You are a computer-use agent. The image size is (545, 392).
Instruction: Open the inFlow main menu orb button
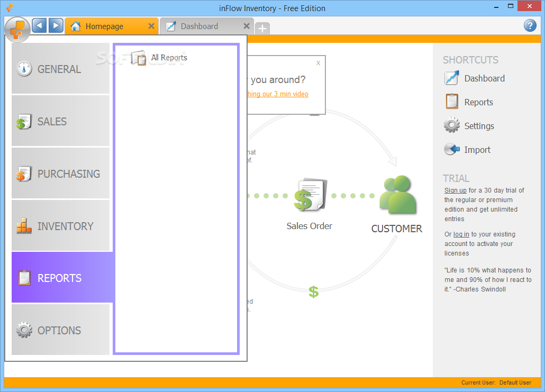point(17,30)
